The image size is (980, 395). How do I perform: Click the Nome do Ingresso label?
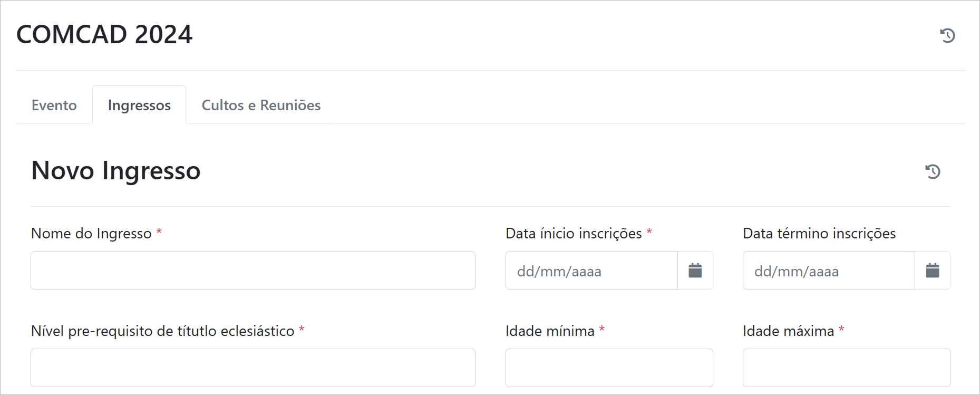91,233
